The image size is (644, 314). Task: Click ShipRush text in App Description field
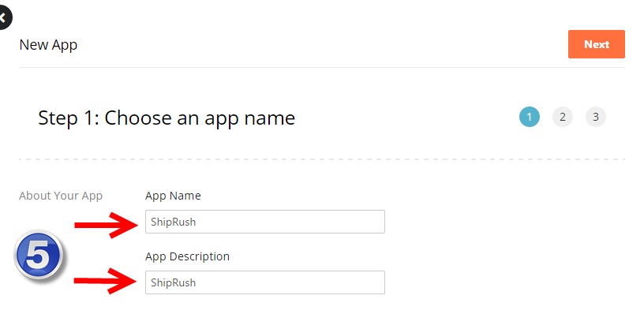click(174, 282)
